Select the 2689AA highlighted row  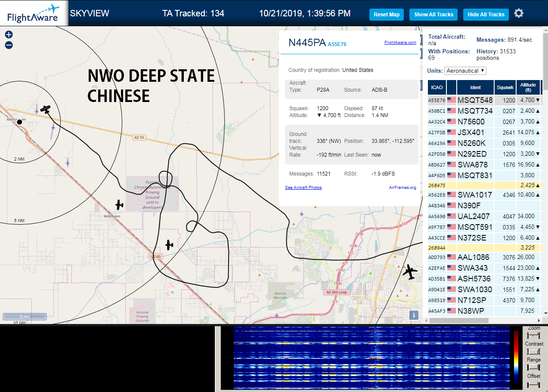(x=484, y=248)
